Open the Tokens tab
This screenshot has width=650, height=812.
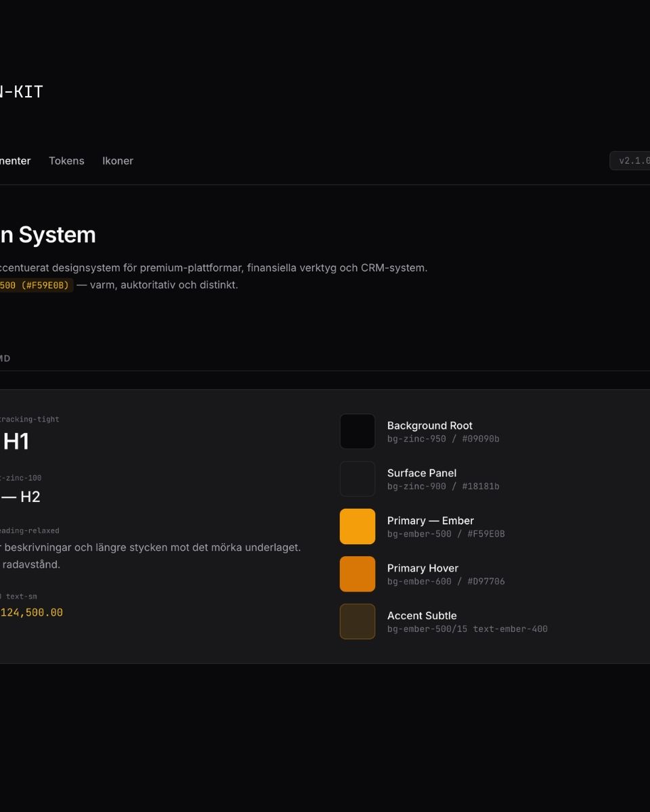coord(66,161)
